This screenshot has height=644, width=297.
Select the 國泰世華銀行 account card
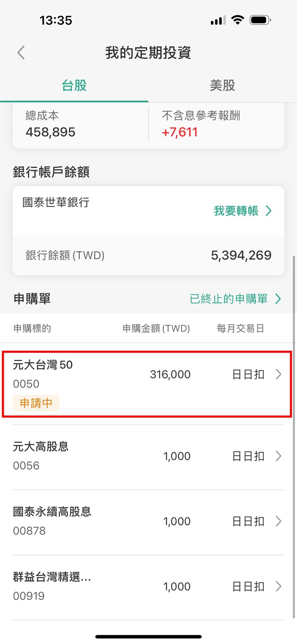[148, 231]
